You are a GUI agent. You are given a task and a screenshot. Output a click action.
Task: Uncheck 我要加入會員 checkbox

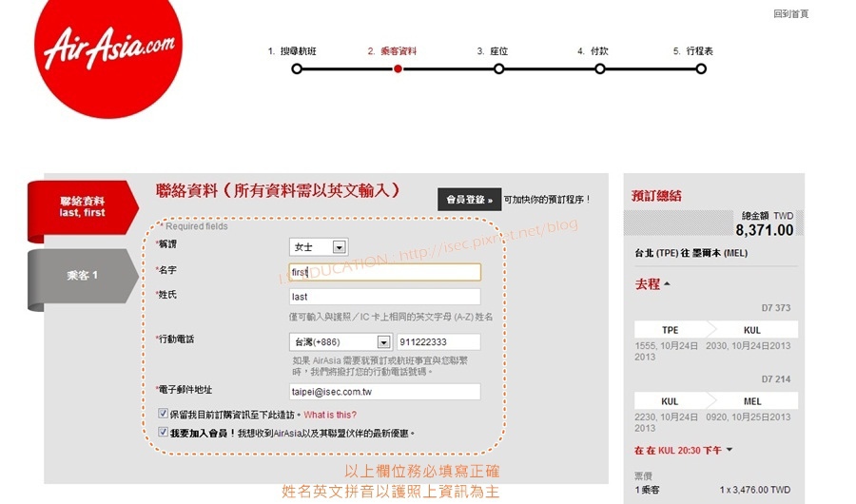[x=163, y=432]
